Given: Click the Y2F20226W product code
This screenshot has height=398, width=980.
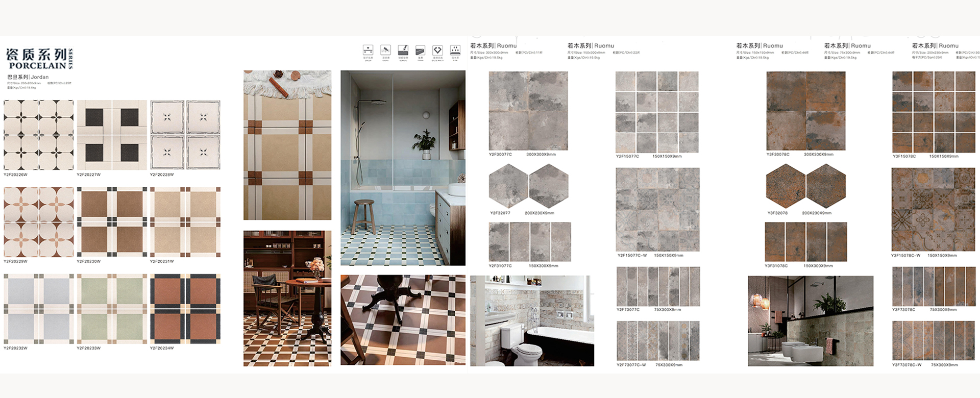Looking at the screenshot, I should (15, 175).
